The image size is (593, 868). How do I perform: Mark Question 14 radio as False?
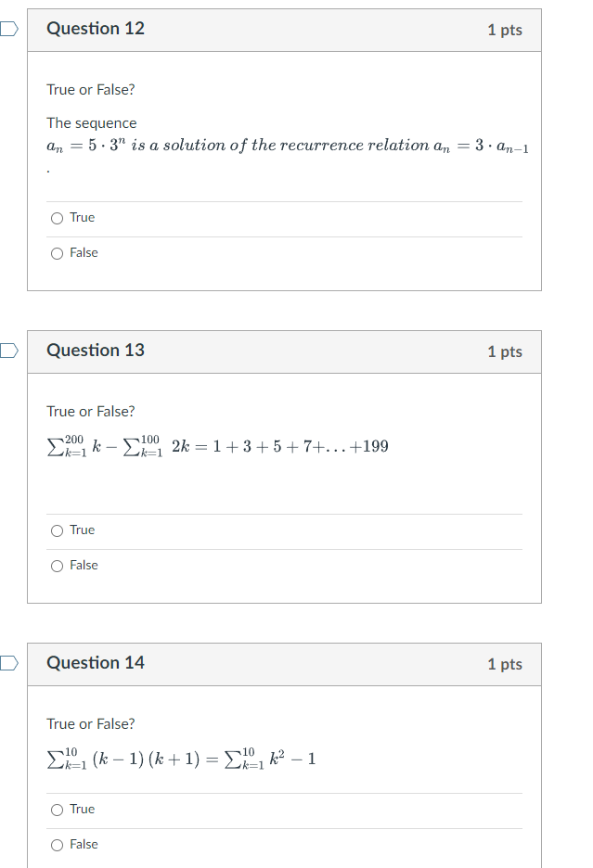pos(58,845)
